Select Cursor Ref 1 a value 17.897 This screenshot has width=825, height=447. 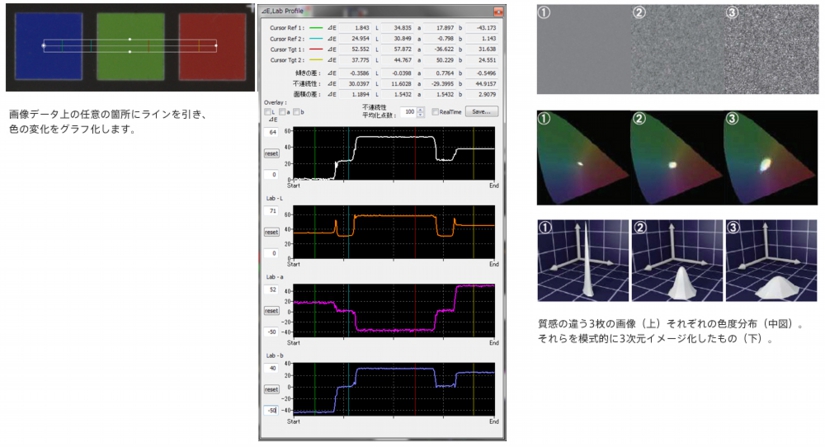pos(439,28)
